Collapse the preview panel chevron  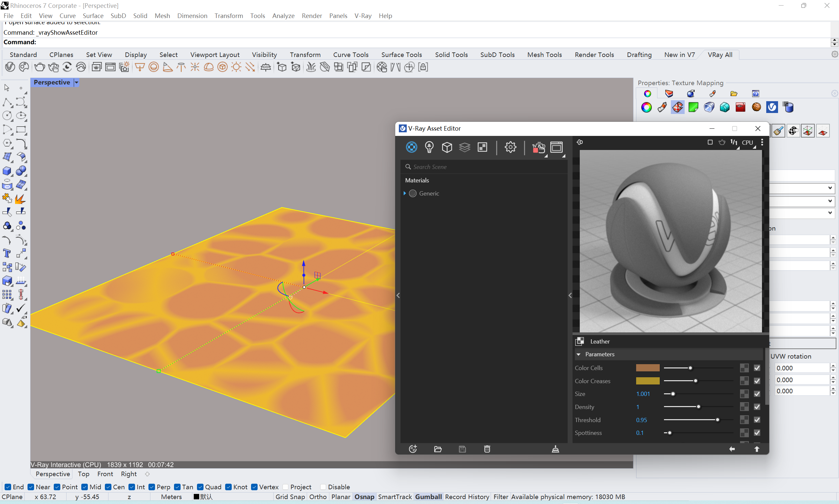click(570, 295)
